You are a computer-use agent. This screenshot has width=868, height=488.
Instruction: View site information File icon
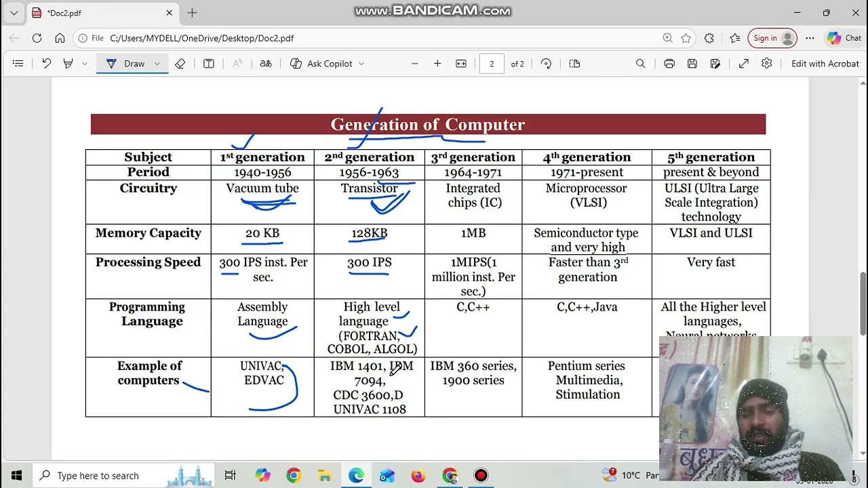(x=90, y=38)
